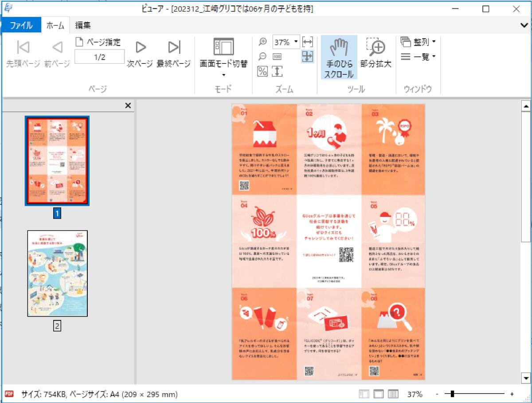532x403 pixels.
Task: Select page 1 thumbnail
Action: point(57,161)
